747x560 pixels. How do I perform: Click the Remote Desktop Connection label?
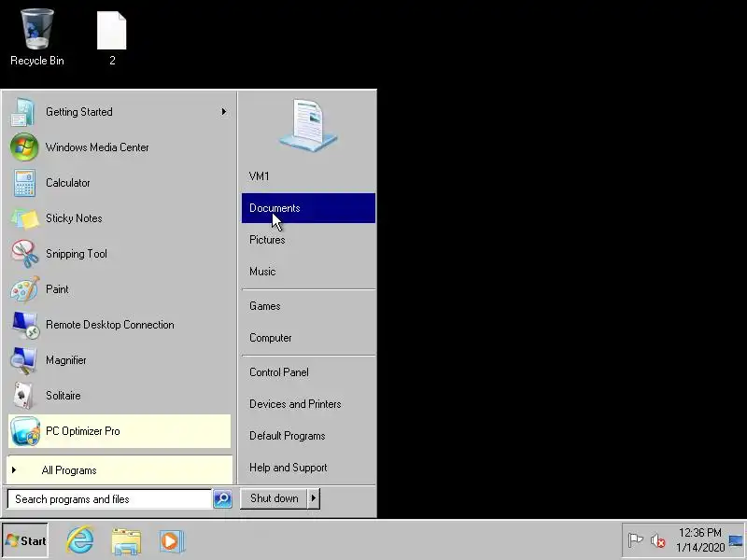(x=110, y=325)
